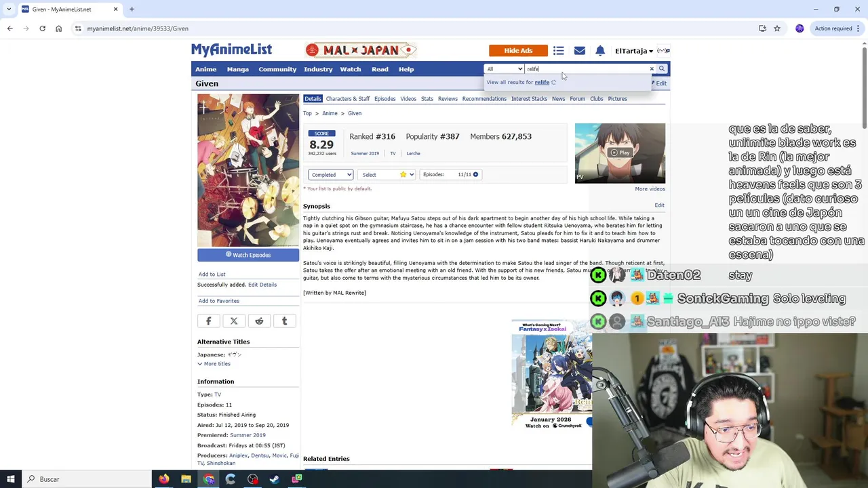The height and width of the screenshot is (488, 868).
Task: Open a new browser tab
Action: (132, 9)
